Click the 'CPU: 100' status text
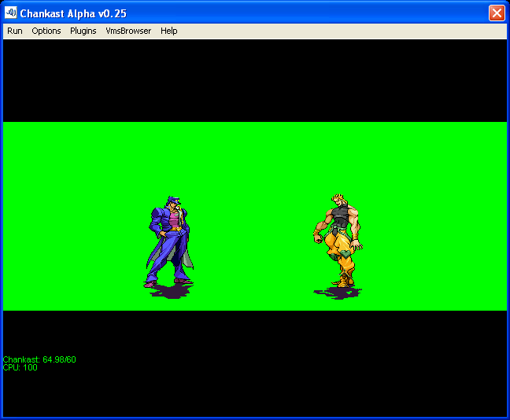 pos(20,367)
